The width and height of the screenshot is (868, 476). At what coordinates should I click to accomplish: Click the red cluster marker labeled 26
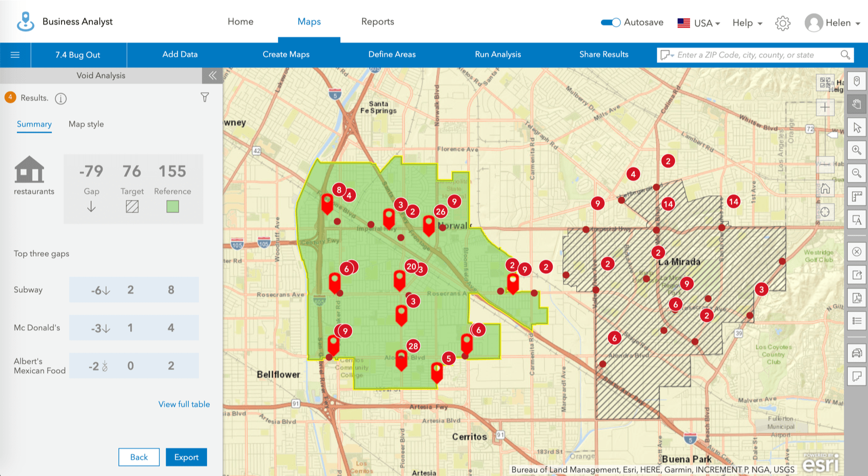[x=440, y=211]
